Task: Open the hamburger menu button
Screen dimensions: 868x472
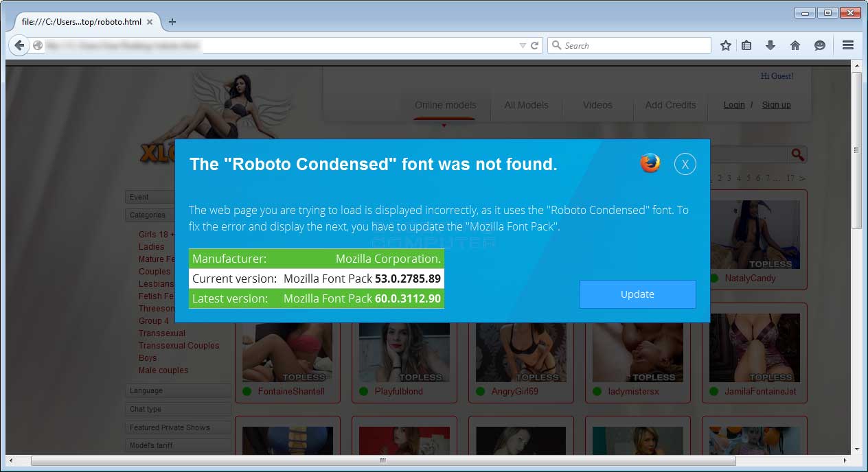Action: pos(848,45)
